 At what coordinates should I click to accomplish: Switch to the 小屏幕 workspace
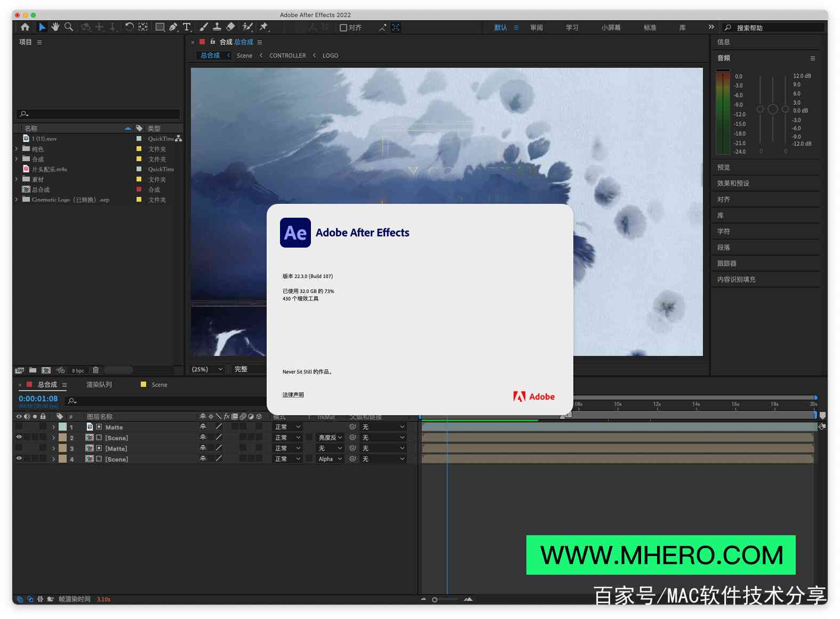click(611, 28)
